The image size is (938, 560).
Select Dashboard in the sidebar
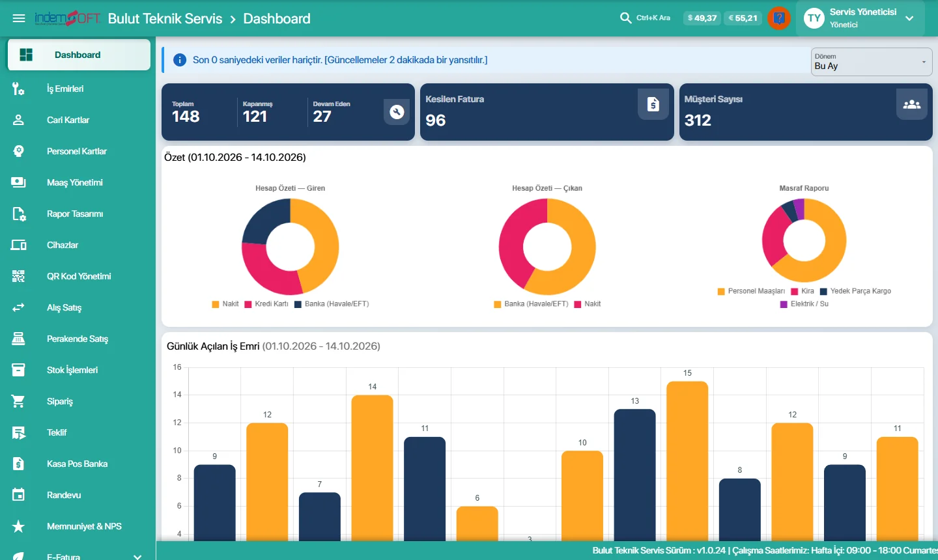[78, 55]
